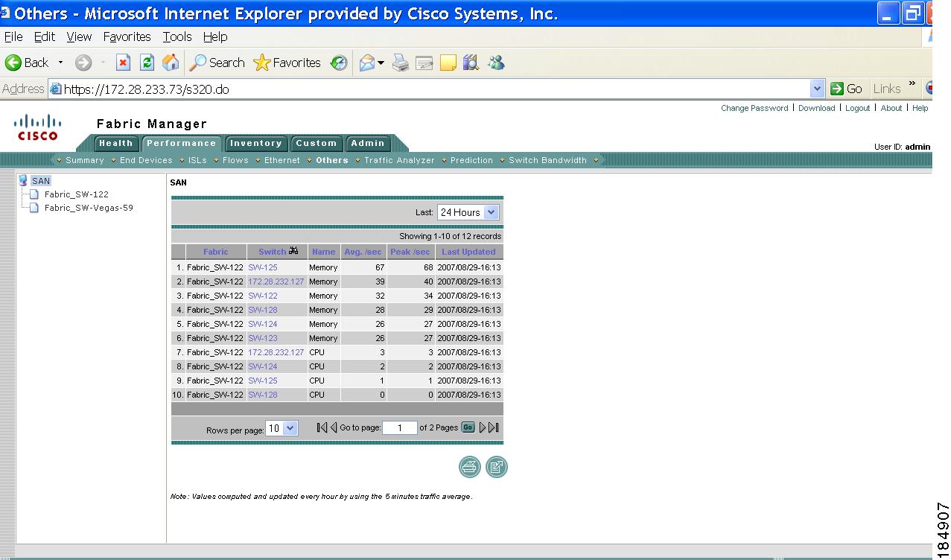The width and height of the screenshot is (951, 560).
Task: Switch to the Inventory tab
Action: [255, 143]
